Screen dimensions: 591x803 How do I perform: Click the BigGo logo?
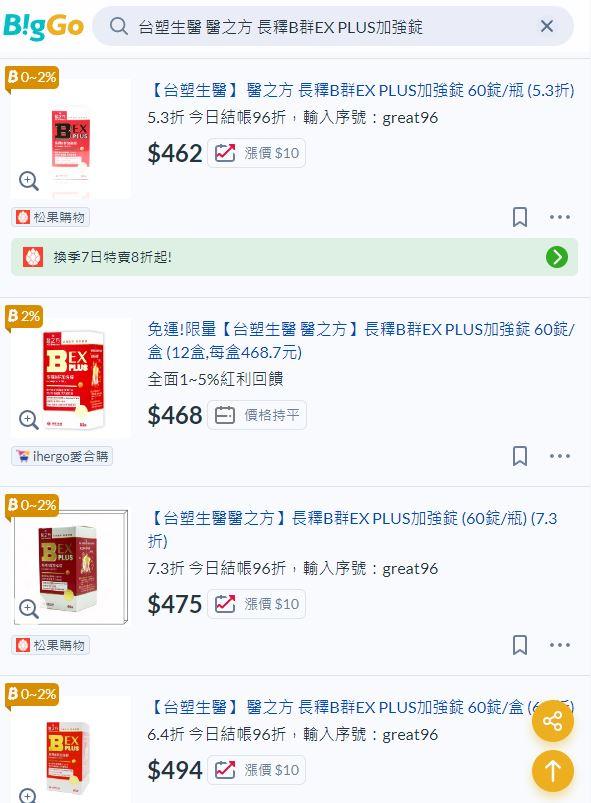[x=43, y=26]
